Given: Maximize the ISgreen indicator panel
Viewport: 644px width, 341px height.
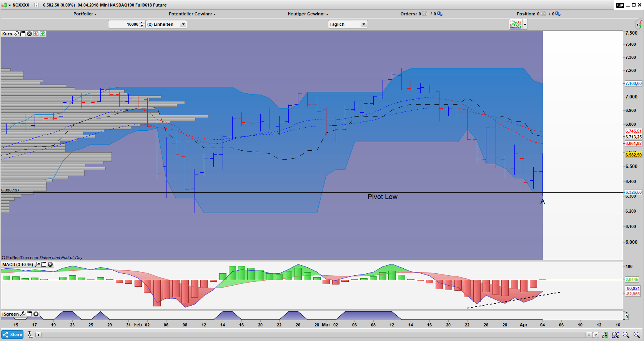Looking at the screenshot, I should point(30,314).
